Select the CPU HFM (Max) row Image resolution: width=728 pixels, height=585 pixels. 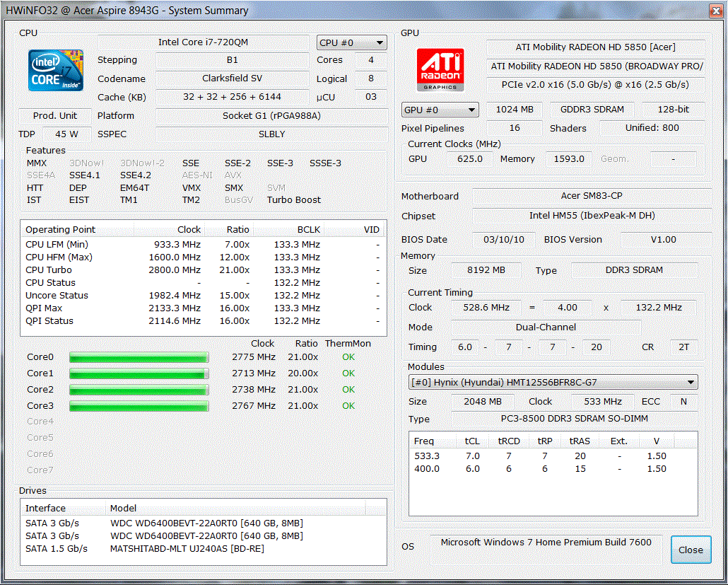click(x=204, y=257)
